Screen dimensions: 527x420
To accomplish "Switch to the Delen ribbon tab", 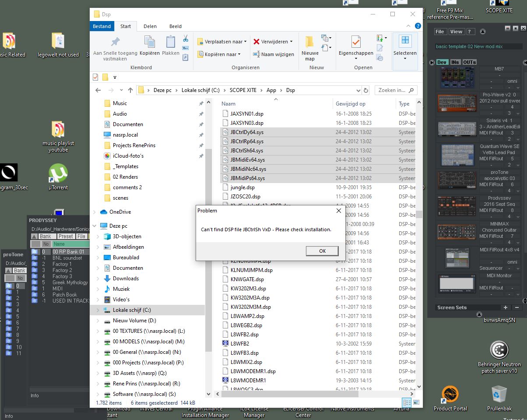I will [150, 26].
